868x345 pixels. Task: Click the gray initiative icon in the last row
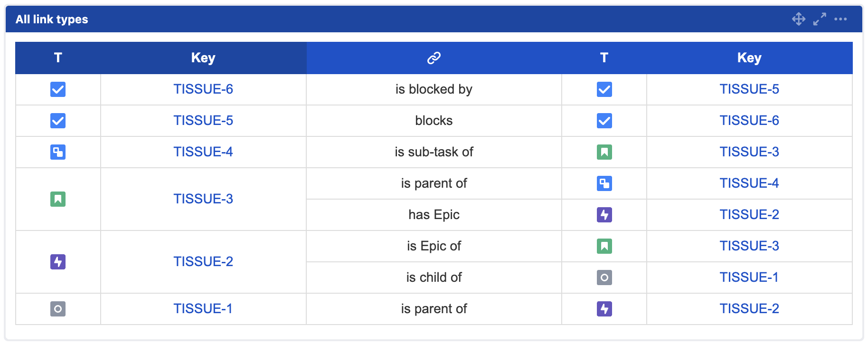point(58,309)
